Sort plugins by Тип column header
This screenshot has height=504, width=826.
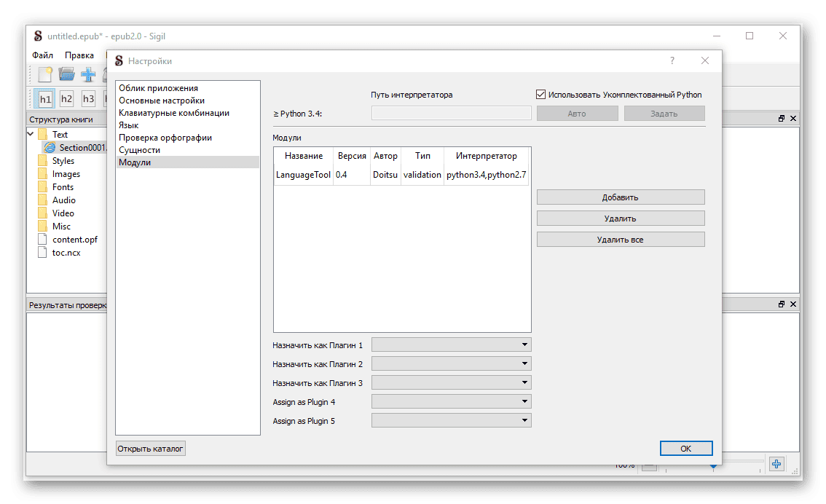422,156
